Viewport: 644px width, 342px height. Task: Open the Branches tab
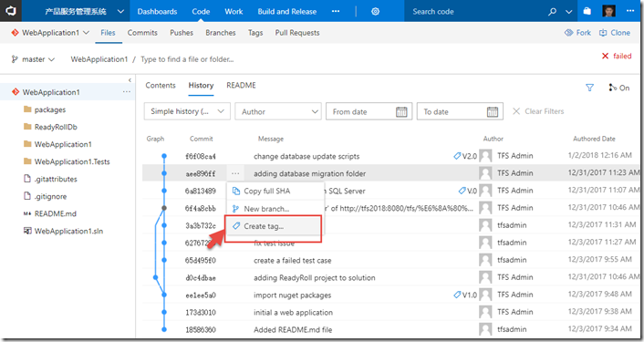coord(221,33)
